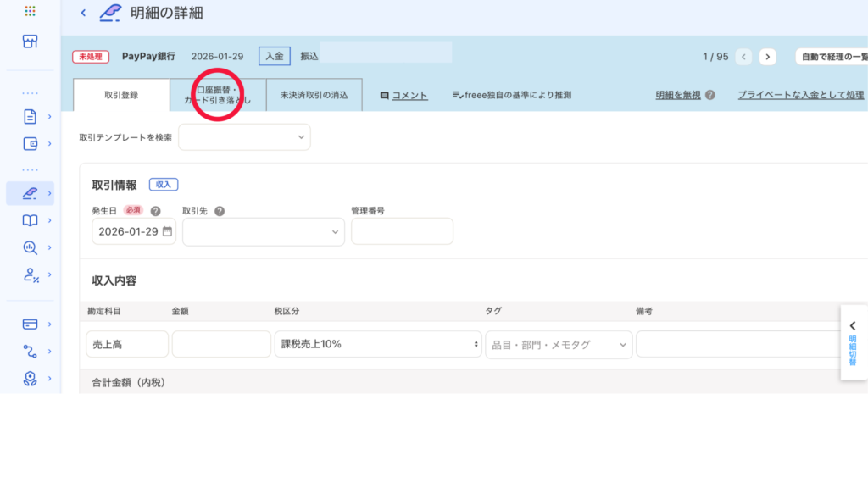
Task: Open the 税区分 dropdown showing 課税売上10%
Action: [x=377, y=344]
